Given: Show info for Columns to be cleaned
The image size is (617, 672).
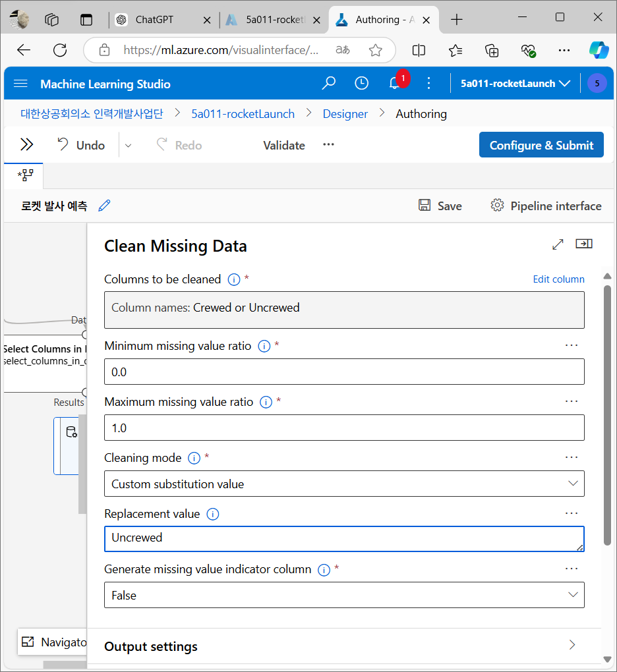Looking at the screenshot, I should click(x=233, y=279).
